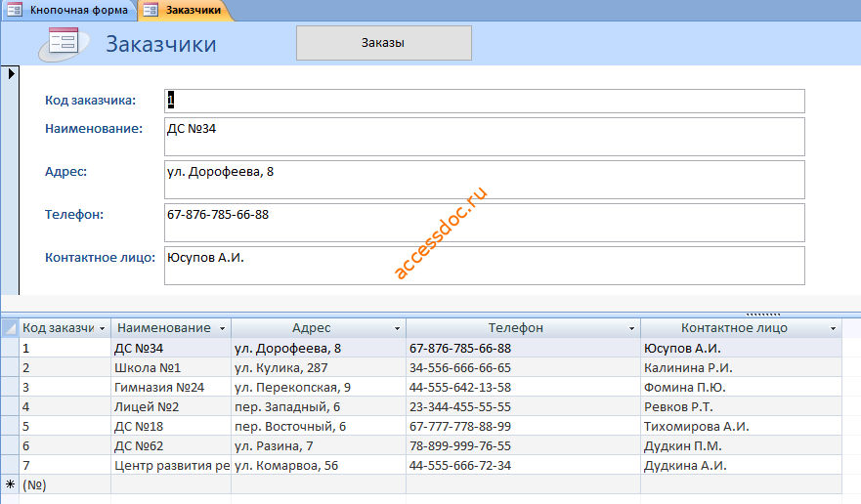Open Код заказчика column filter dropdown
The image size is (861, 504).
coord(103,328)
